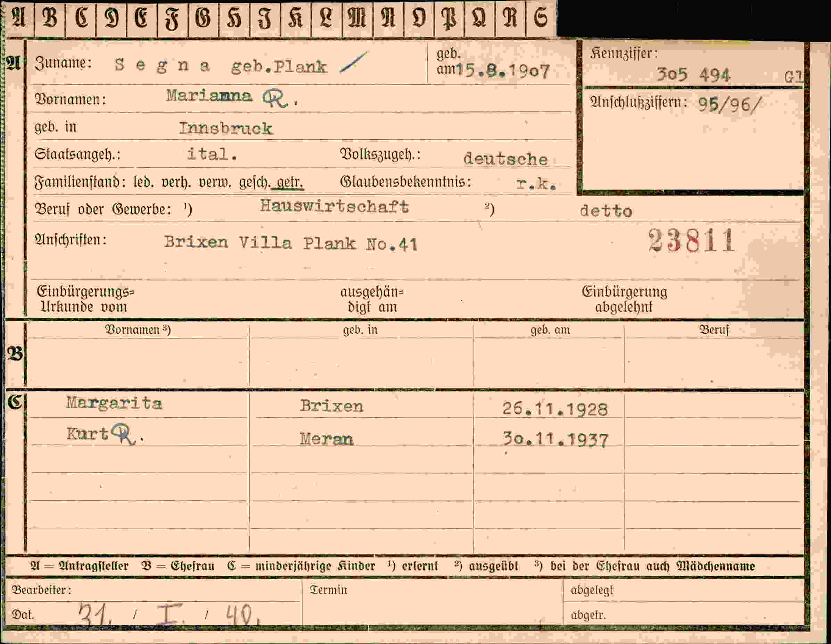Click the Anschlußziffern value '95/96/'
This screenshot has height=644, width=831.
coord(730,104)
